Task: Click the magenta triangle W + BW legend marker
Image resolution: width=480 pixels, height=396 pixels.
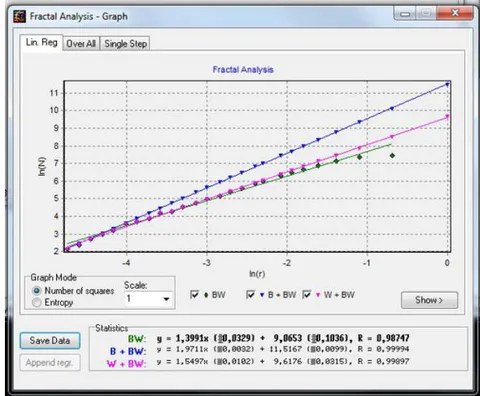Action: click(x=318, y=295)
